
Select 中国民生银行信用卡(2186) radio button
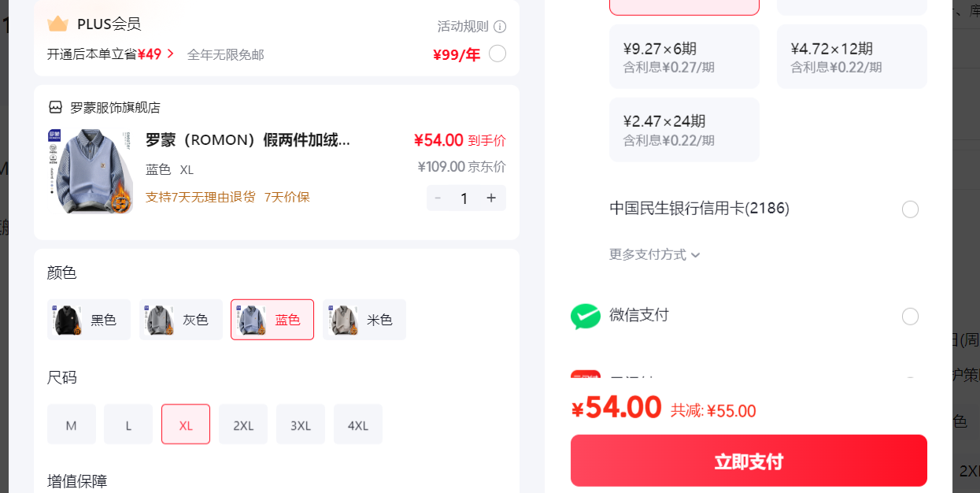[910, 209]
